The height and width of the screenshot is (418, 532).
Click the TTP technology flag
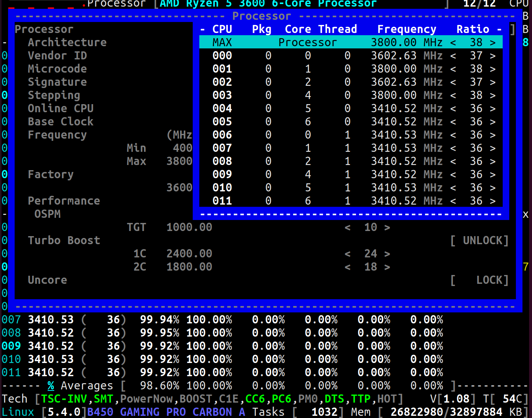361,399
